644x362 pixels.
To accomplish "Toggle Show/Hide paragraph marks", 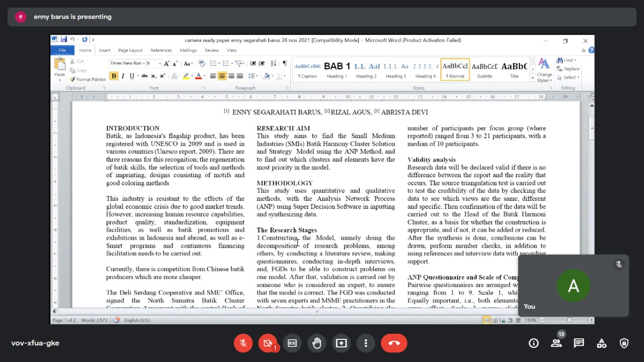I will tap(284, 63).
